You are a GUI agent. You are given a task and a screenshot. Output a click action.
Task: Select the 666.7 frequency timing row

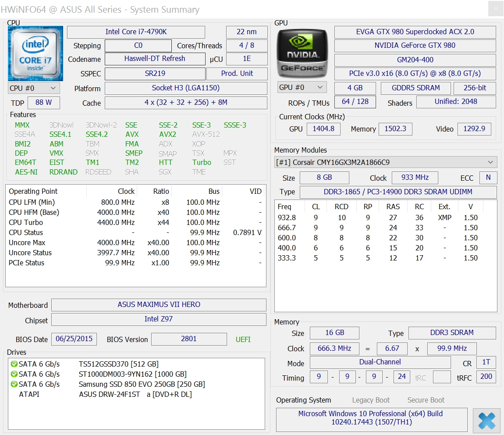tap(385, 228)
